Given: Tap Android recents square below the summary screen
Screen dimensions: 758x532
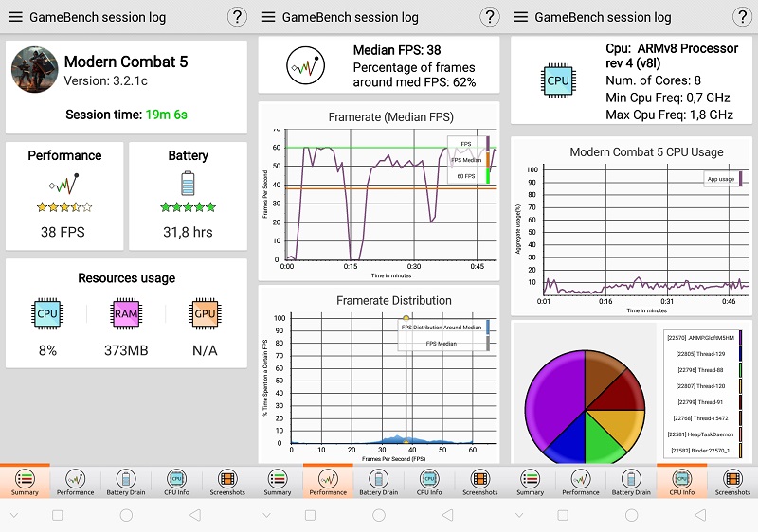Looking at the screenshot, I should (x=57, y=515).
